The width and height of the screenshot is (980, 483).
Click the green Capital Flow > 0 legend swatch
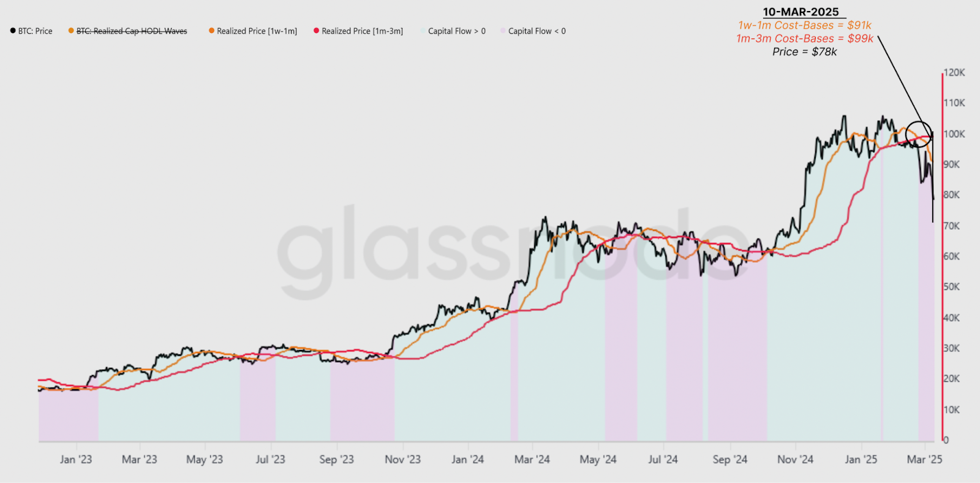(x=423, y=31)
